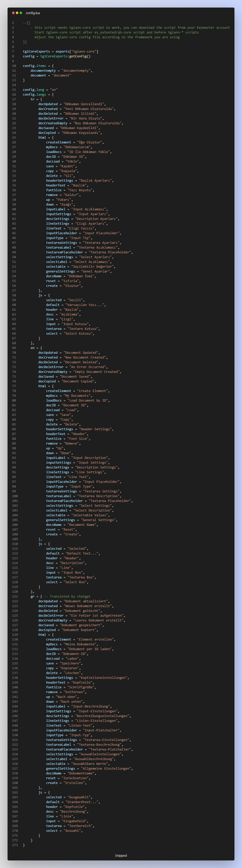Viewport: 242px width, 868px height.
Task: Click the "Döküman Güncellendi" string
Action: [x=84, y=104]
